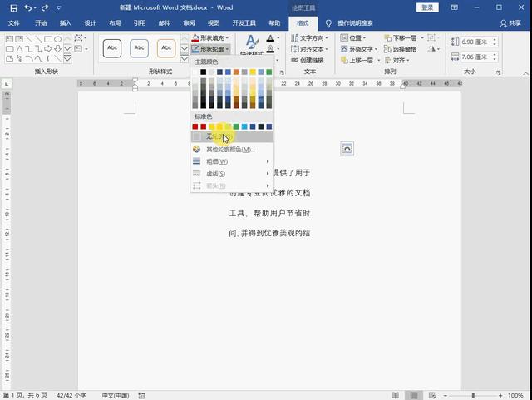Switch to the 设计 ribbon tab

pos(91,23)
